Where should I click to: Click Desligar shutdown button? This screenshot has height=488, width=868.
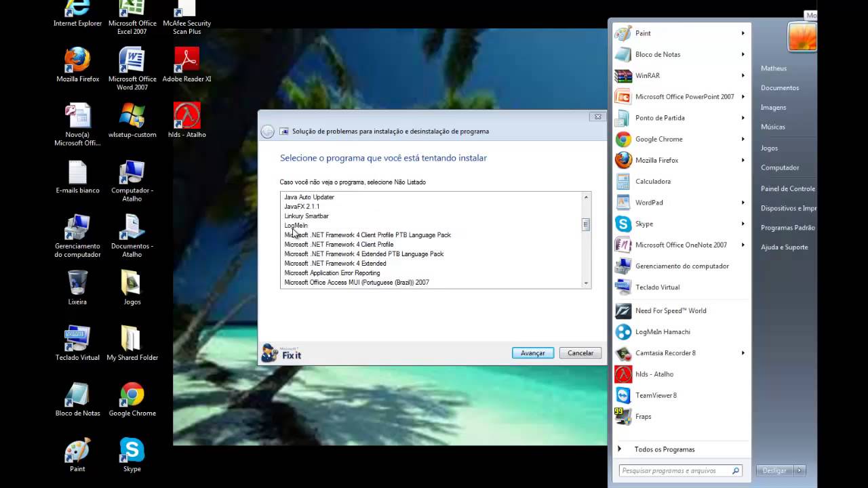tap(774, 470)
